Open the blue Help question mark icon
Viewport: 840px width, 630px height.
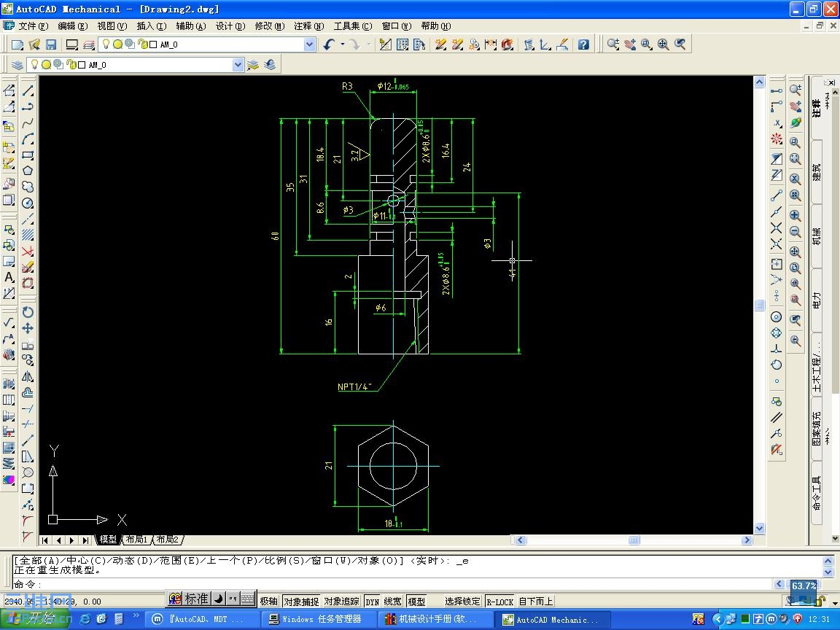[583, 44]
